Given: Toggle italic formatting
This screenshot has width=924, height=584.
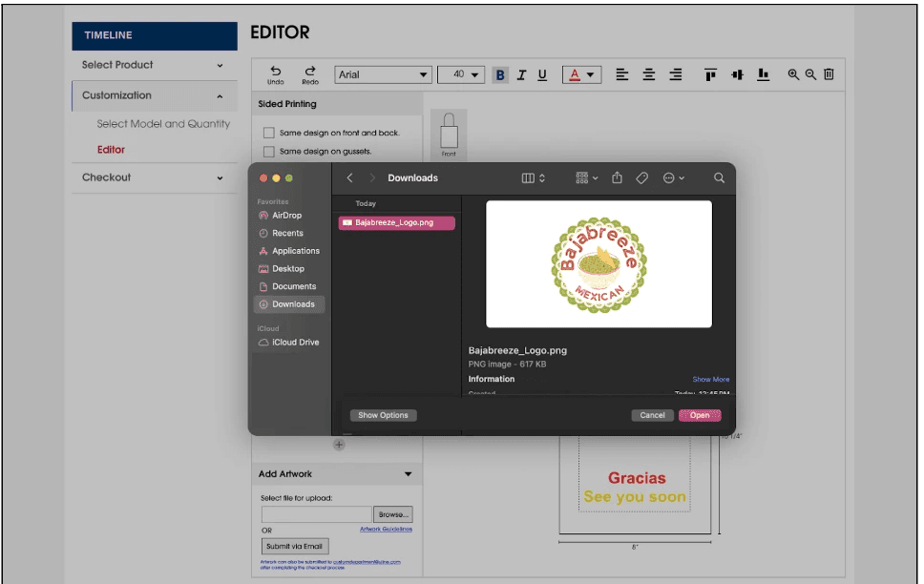Looking at the screenshot, I should [x=521, y=74].
